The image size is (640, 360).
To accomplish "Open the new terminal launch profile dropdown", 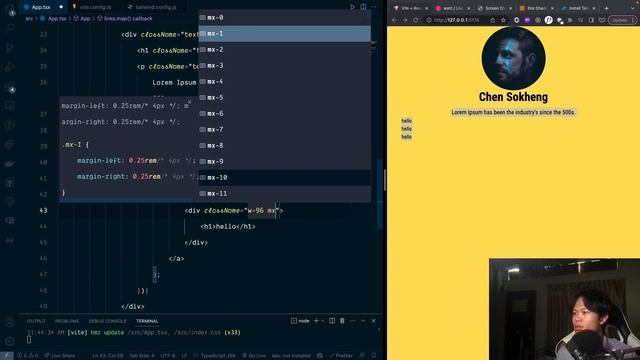I will click(322, 321).
